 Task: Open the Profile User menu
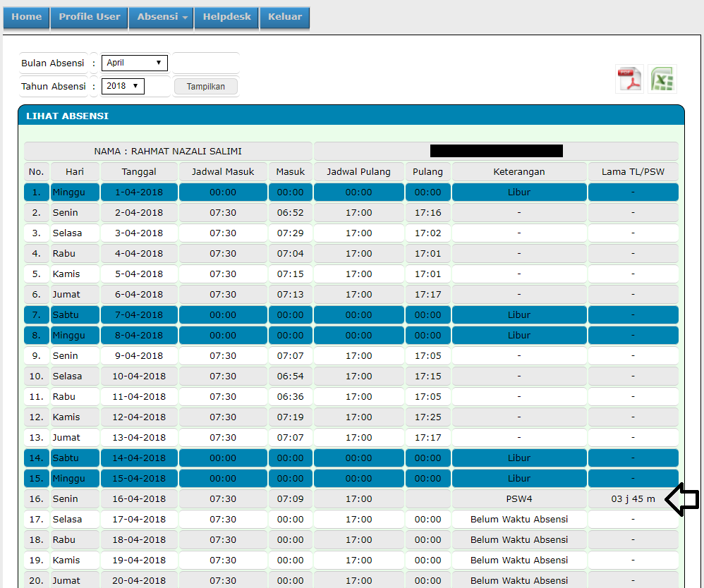[x=90, y=17]
